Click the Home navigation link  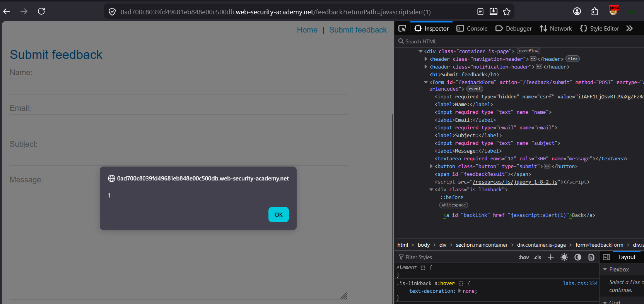(307, 30)
